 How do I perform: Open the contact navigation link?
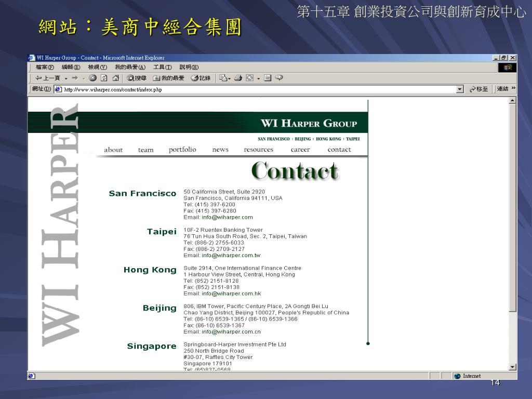(x=339, y=150)
